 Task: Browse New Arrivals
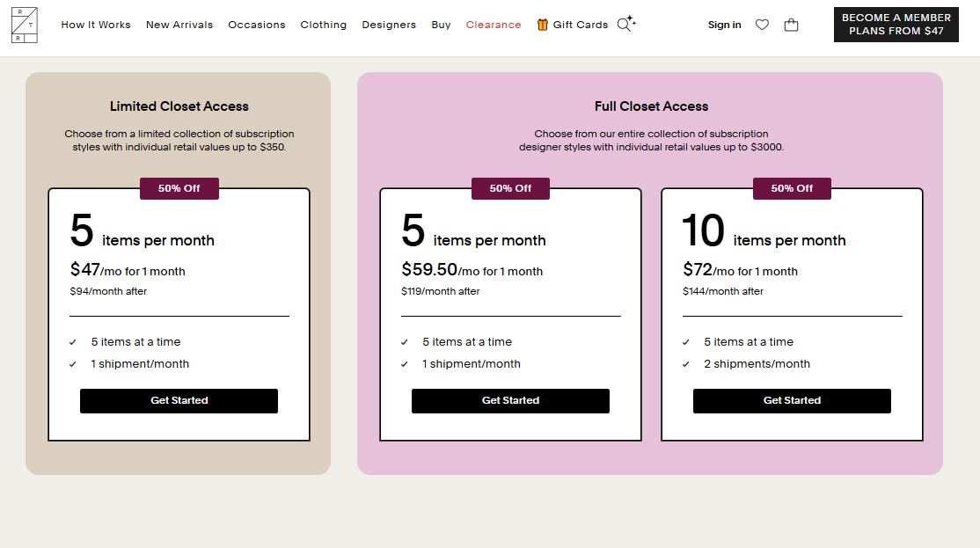pos(179,25)
